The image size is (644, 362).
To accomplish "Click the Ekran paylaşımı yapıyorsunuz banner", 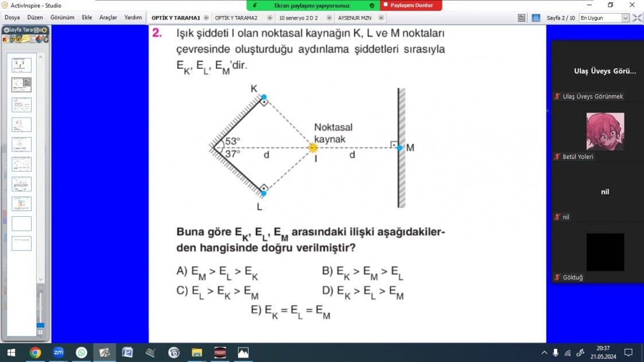I will (313, 5).
